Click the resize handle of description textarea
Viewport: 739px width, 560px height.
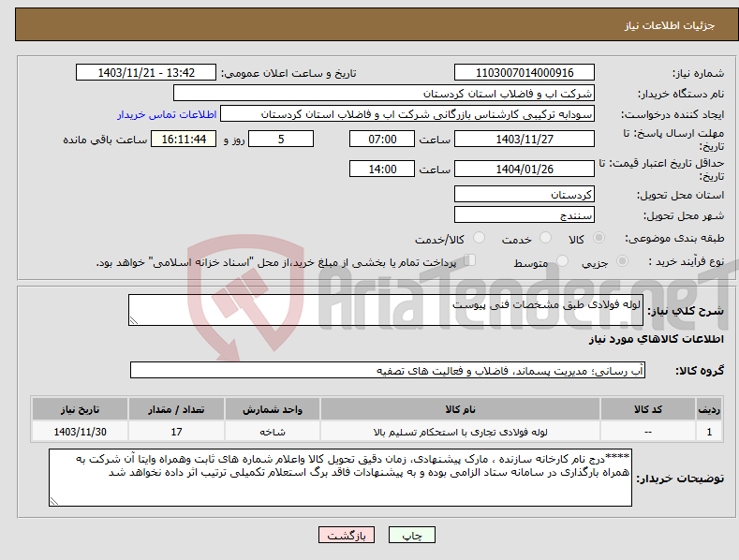tap(134, 320)
